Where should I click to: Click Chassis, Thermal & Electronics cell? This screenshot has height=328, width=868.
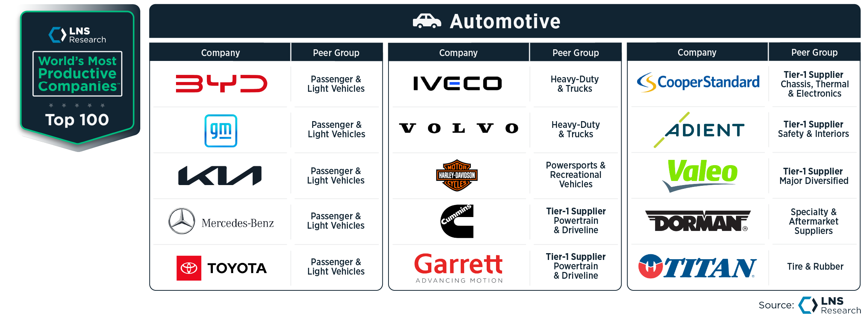pos(815,84)
